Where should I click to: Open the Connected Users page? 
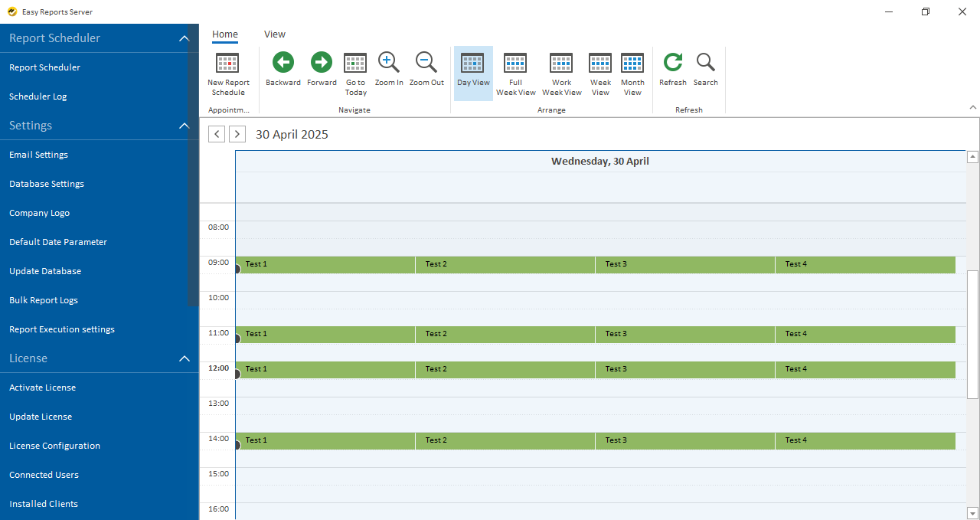pos(44,475)
